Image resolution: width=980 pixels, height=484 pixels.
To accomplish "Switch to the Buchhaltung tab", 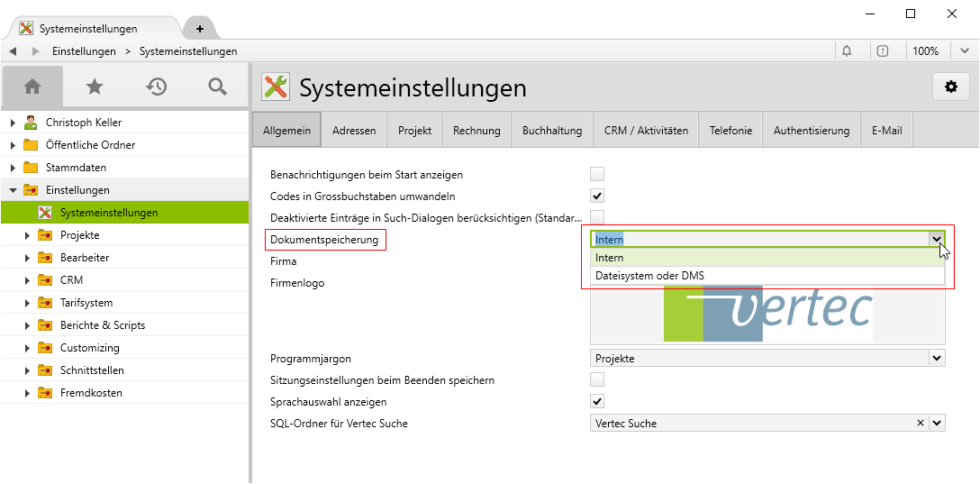I will pos(552,131).
